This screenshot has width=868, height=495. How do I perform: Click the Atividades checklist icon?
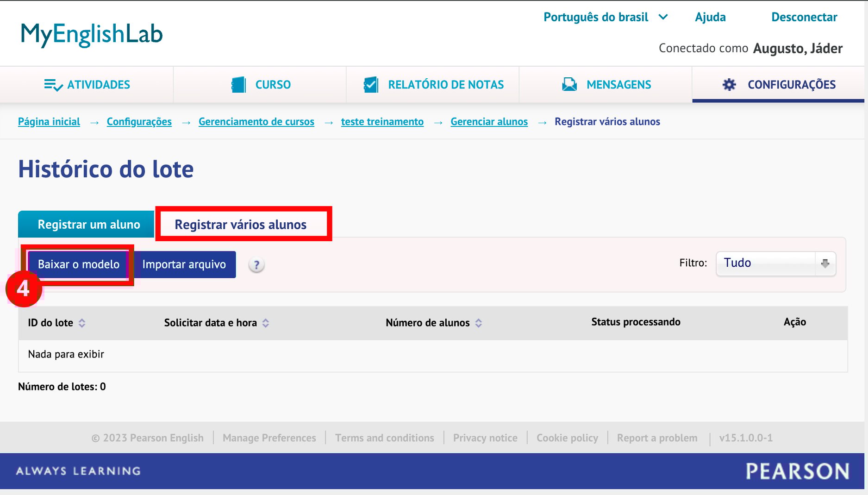click(x=53, y=85)
